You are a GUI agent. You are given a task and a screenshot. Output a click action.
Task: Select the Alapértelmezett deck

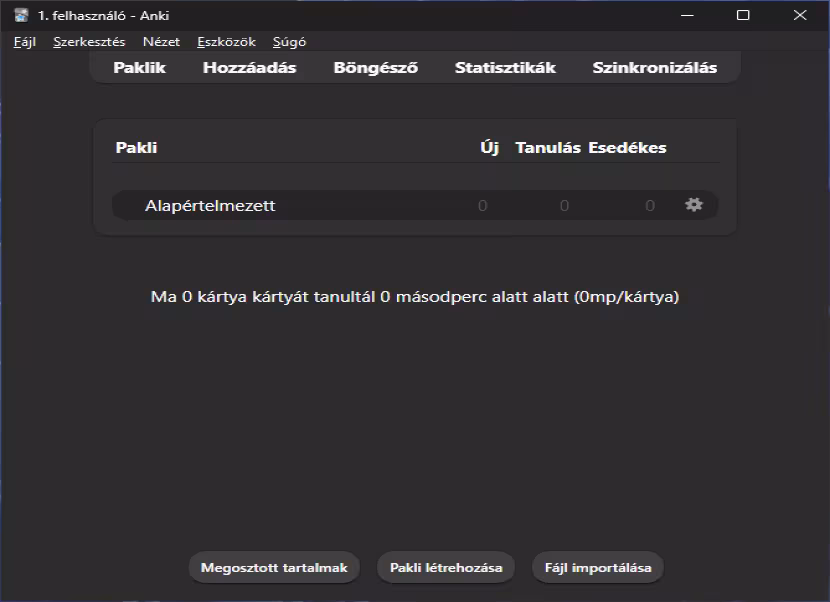click(x=210, y=205)
